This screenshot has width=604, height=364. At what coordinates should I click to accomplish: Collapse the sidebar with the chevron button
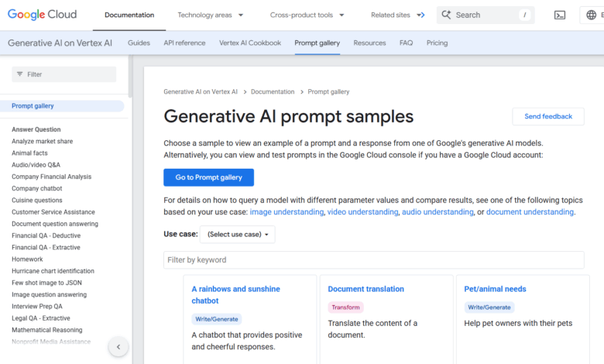coord(118,347)
